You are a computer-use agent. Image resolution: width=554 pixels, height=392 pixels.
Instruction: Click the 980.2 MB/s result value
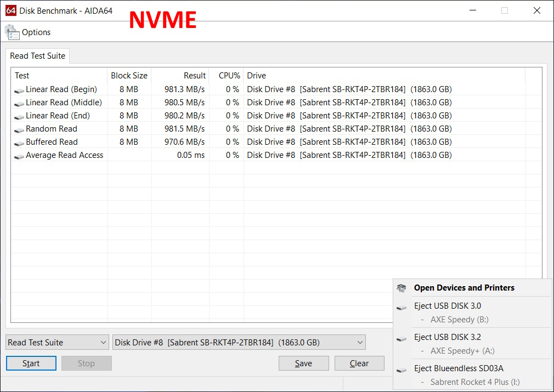point(184,116)
